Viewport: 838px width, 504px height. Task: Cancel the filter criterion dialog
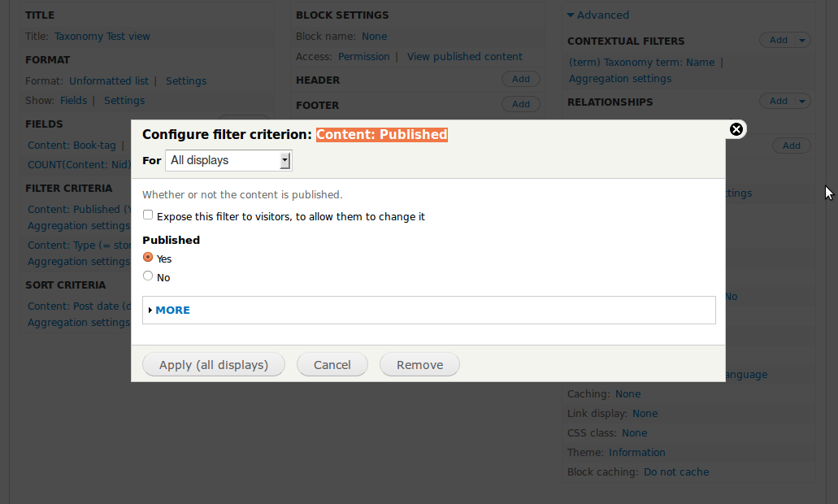pyautogui.click(x=332, y=364)
